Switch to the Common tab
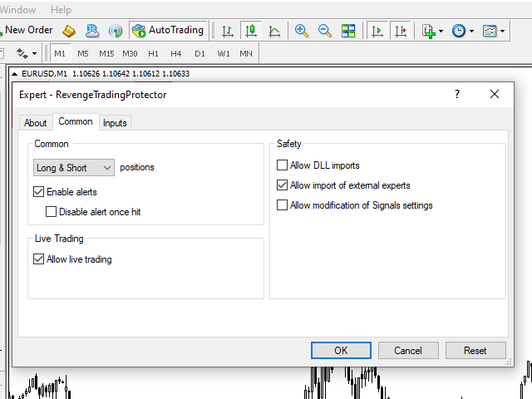Screen dimensions: 532x399 point(76,121)
